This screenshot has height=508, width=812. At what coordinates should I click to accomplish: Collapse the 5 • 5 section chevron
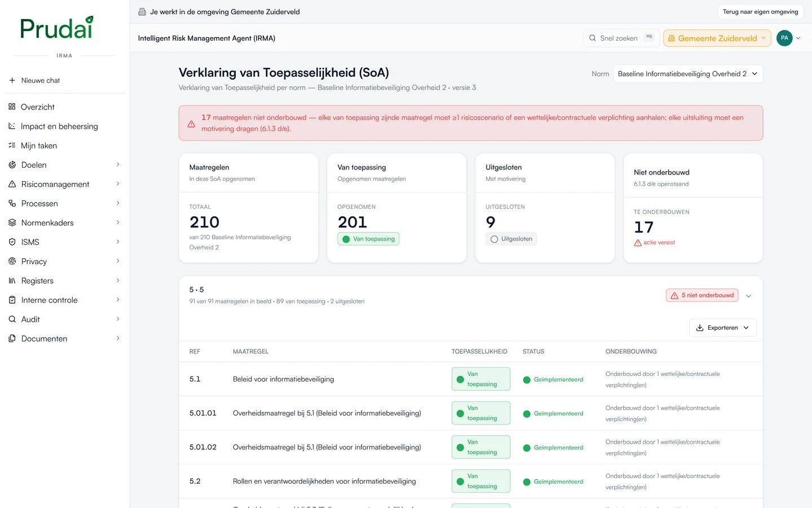(748, 296)
